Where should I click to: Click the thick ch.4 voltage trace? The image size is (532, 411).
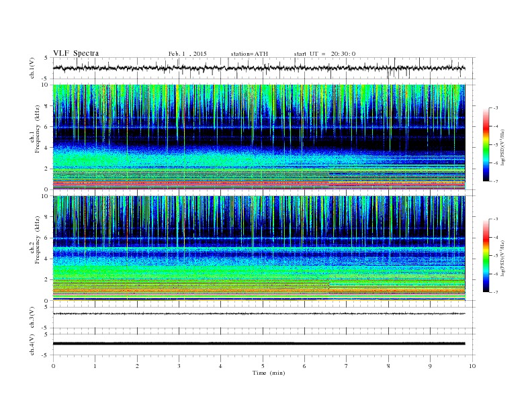(259, 344)
